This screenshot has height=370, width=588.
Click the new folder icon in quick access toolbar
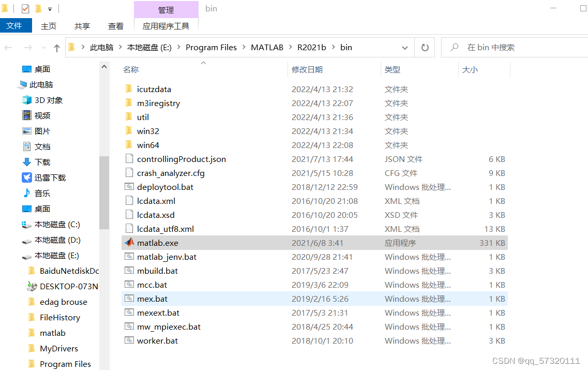(38, 9)
